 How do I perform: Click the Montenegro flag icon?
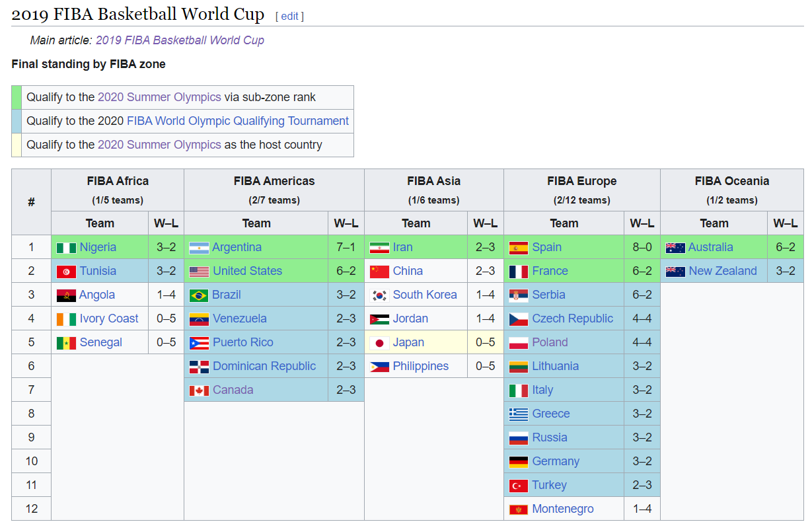click(x=519, y=509)
